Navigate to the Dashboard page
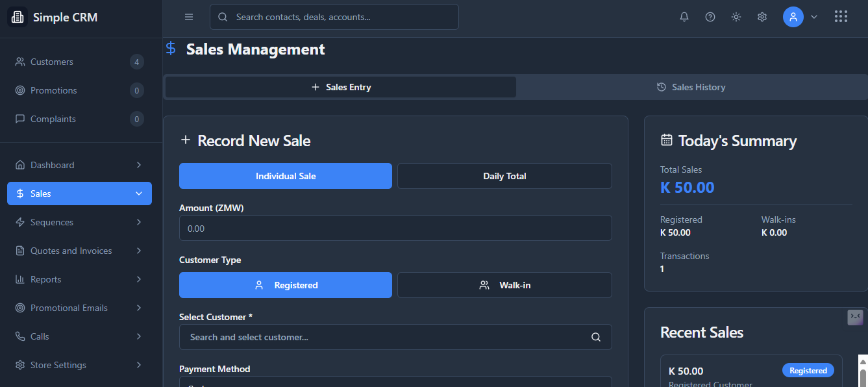The width and height of the screenshot is (868, 387). (53, 165)
